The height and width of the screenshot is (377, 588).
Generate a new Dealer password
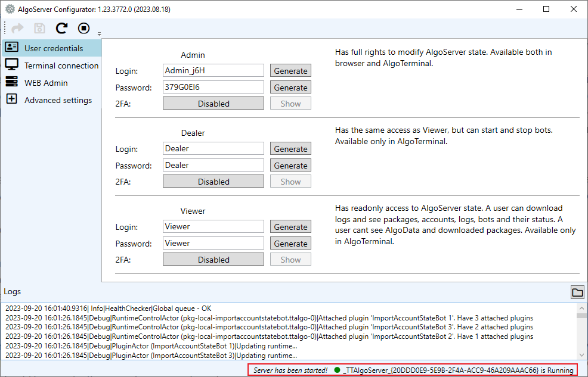point(290,165)
